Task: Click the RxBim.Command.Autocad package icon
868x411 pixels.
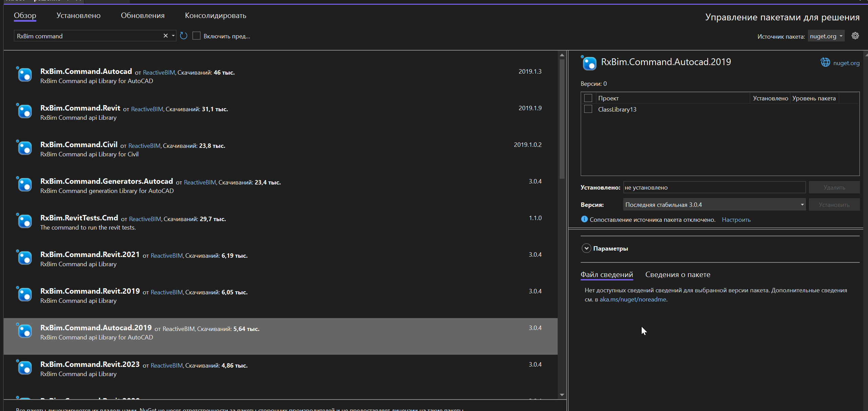Action: point(24,75)
